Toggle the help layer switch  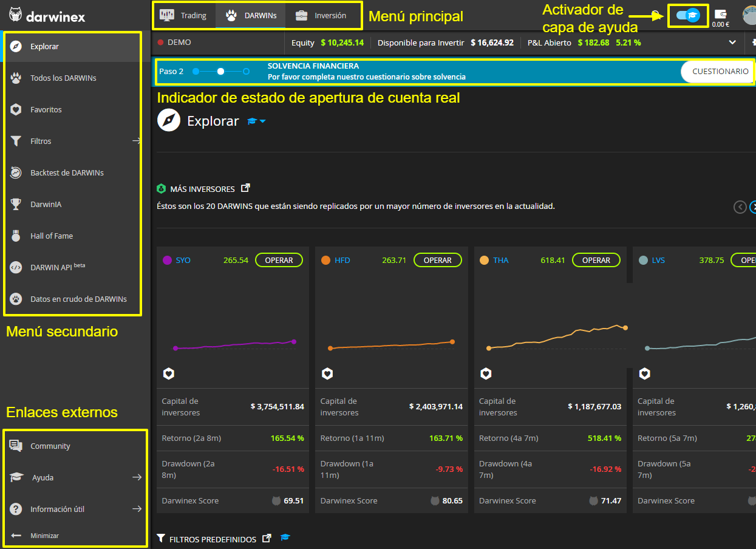pos(688,15)
